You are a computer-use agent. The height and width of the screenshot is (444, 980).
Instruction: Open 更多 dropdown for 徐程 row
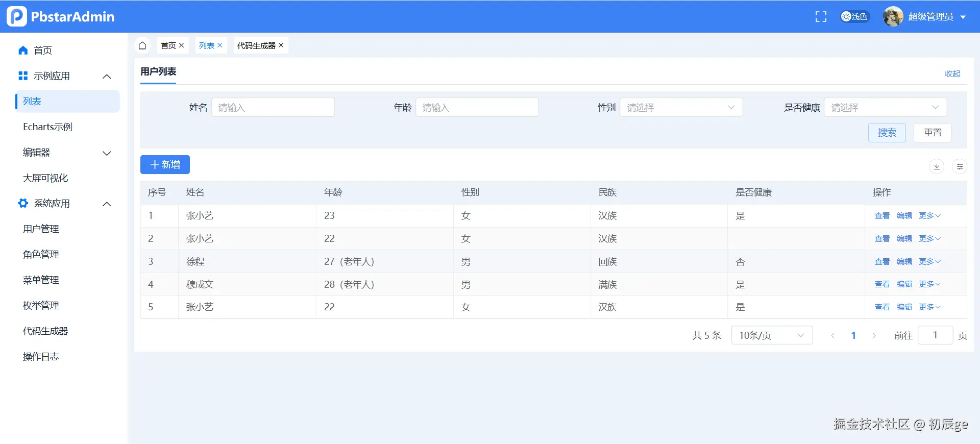coord(929,261)
